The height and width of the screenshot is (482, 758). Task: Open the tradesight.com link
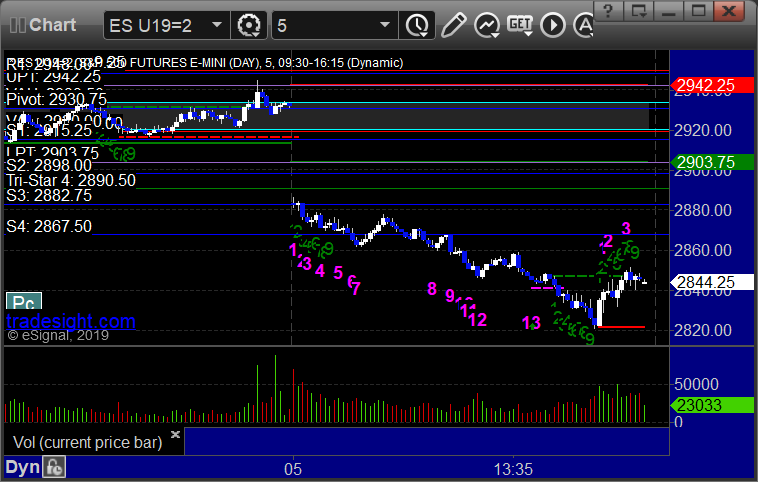pos(71,321)
